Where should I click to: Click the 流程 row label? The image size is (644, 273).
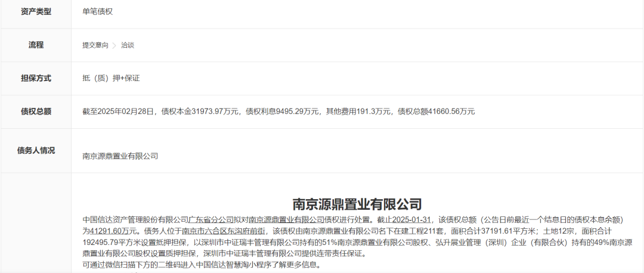(36, 45)
